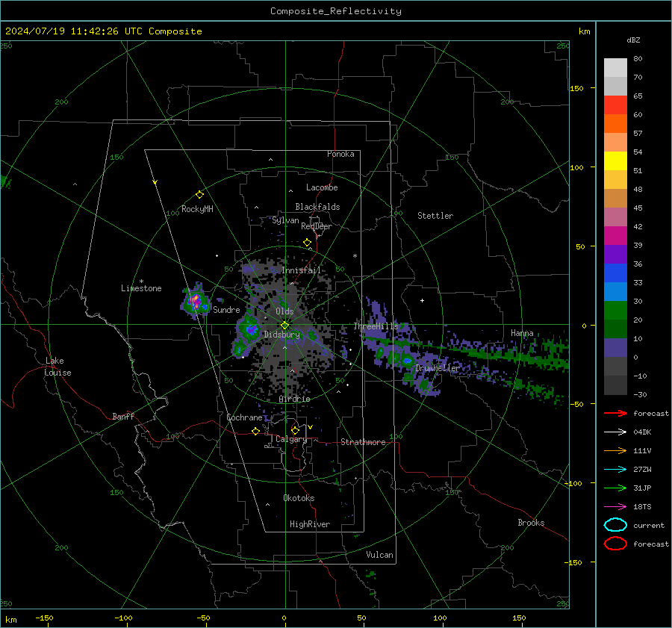Screen dimensions: 672x628
Task: Click the Okotoks label
Action: [299, 498]
